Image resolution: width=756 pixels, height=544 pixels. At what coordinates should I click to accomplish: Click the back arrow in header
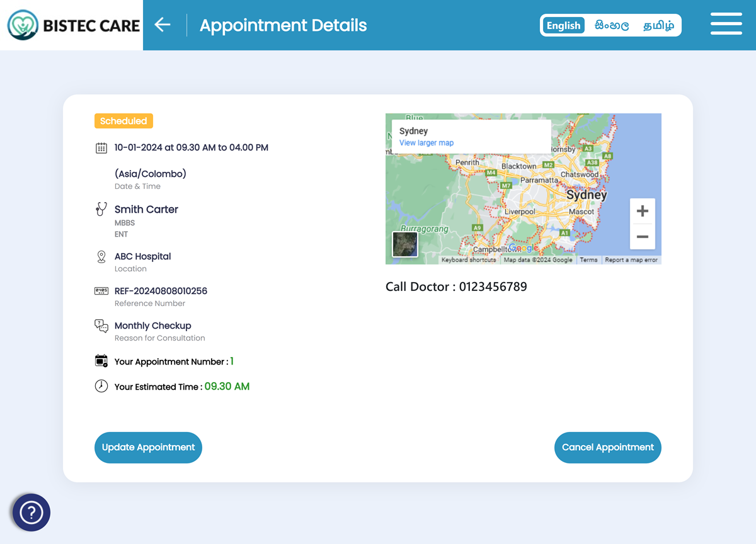[163, 25]
